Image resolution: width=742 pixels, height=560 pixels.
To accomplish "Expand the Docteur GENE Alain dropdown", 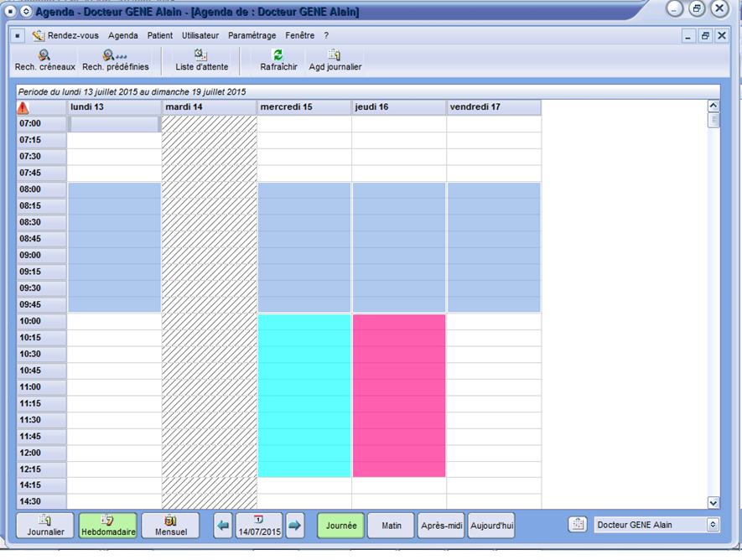I will pyautogui.click(x=713, y=525).
